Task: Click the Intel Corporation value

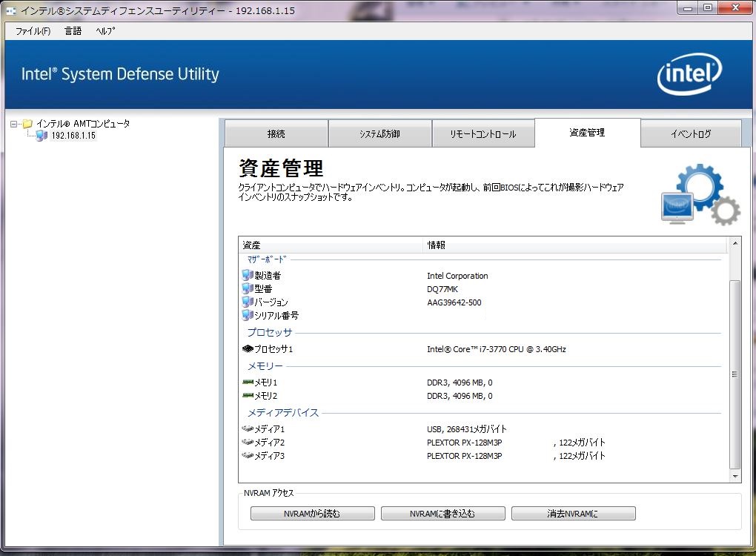Action: pyautogui.click(x=457, y=276)
